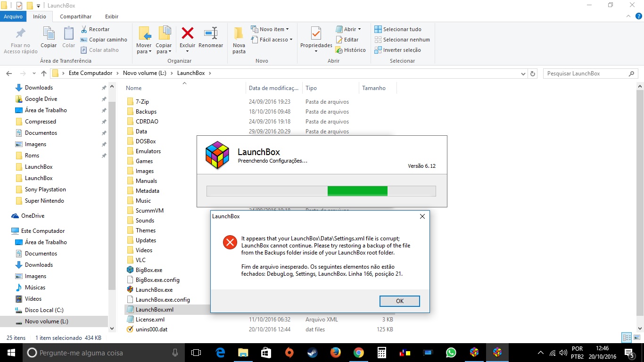Open Microsoft Edge from taskbar

(220, 353)
